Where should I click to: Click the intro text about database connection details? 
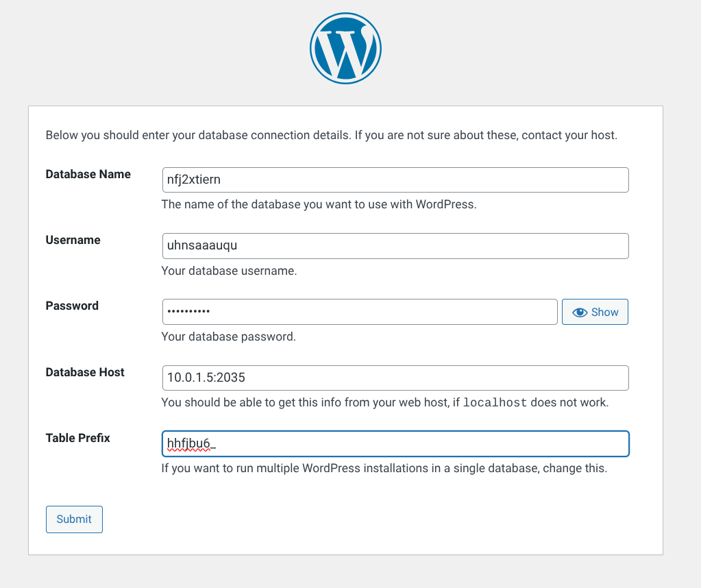[x=332, y=135]
